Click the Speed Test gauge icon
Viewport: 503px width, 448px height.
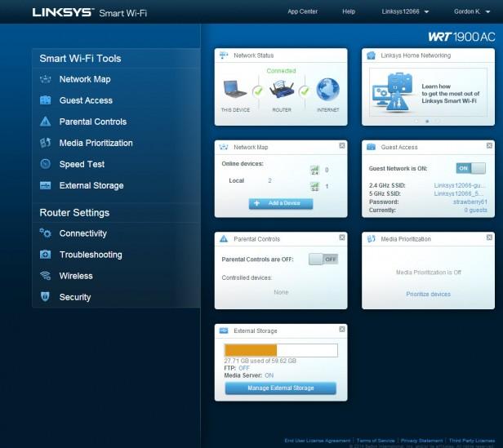point(45,164)
